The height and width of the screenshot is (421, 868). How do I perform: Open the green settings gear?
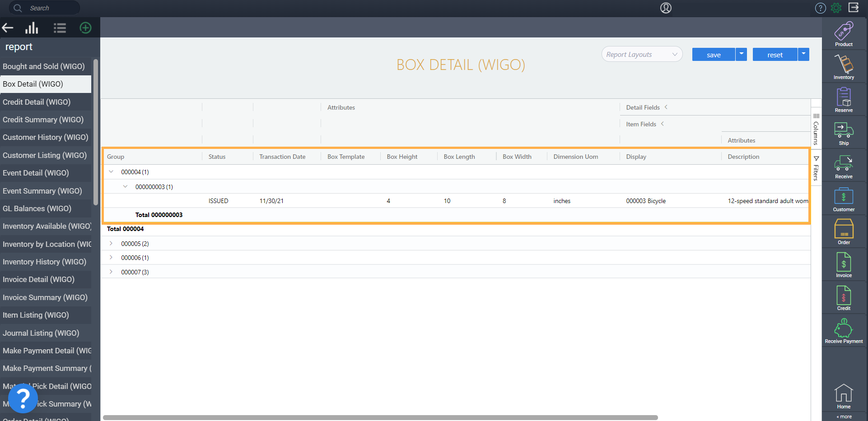click(836, 8)
